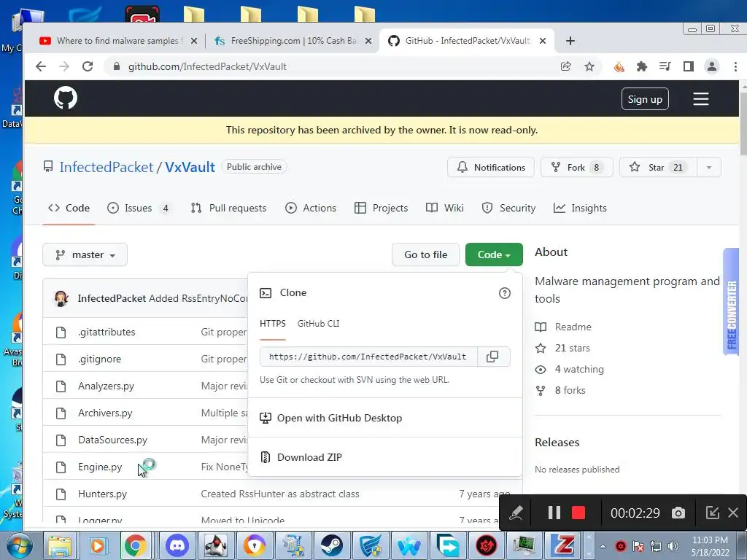This screenshot has height=560, width=747.
Task: Toggle the green Code dropdown
Action: [494, 254]
